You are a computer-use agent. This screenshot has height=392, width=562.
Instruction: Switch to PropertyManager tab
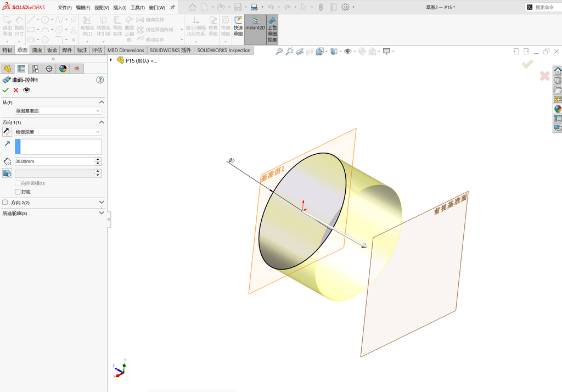pos(21,69)
